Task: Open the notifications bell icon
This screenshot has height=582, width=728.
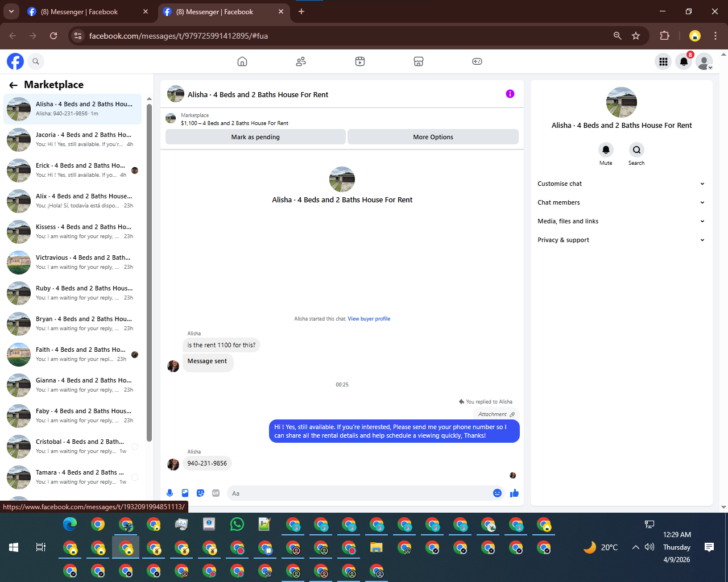Action: [x=684, y=61]
